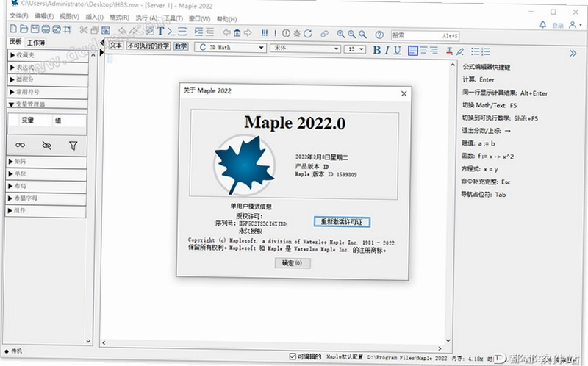This screenshot has width=588, height=366.
Task: Click the Home icon in toolbar
Action: (x=237, y=32)
